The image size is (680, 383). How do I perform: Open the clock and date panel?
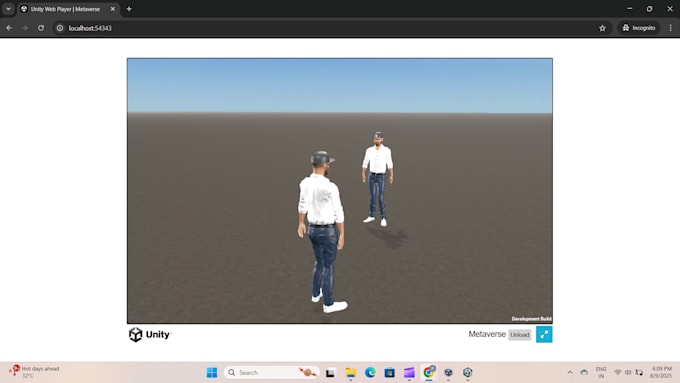661,373
